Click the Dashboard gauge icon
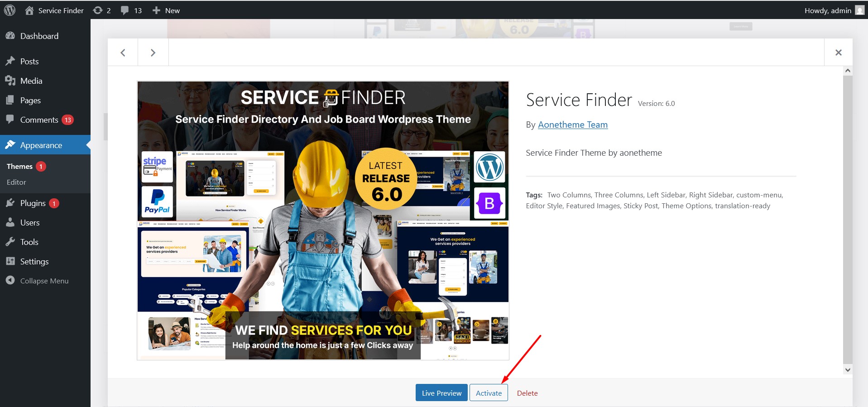Viewport: 868px width, 407px height. click(10, 36)
